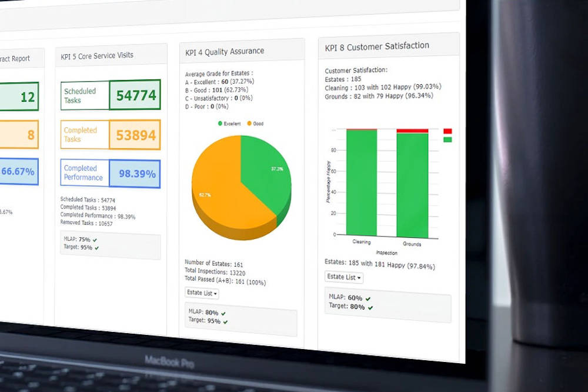Click the Grounds bar in the satisfaction chart
This screenshot has width=588, height=392.
click(x=412, y=185)
